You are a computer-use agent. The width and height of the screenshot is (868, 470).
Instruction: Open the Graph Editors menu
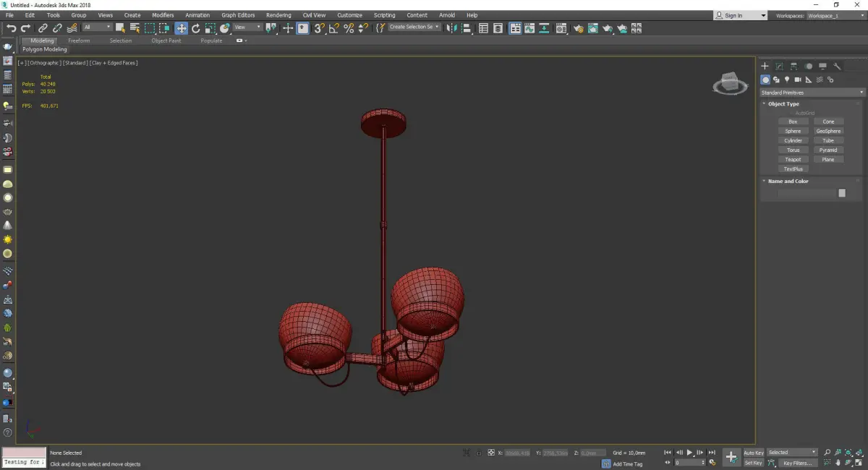[x=238, y=15]
